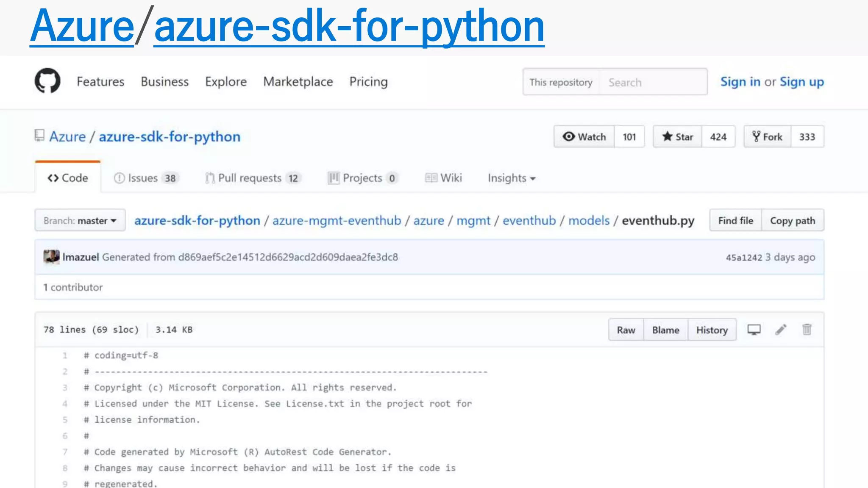
Task: Go to the Pull requests tab
Action: 253,178
